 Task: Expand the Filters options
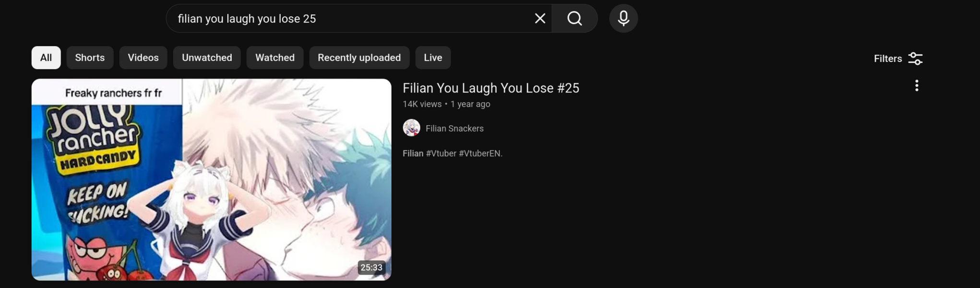point(898,58)
